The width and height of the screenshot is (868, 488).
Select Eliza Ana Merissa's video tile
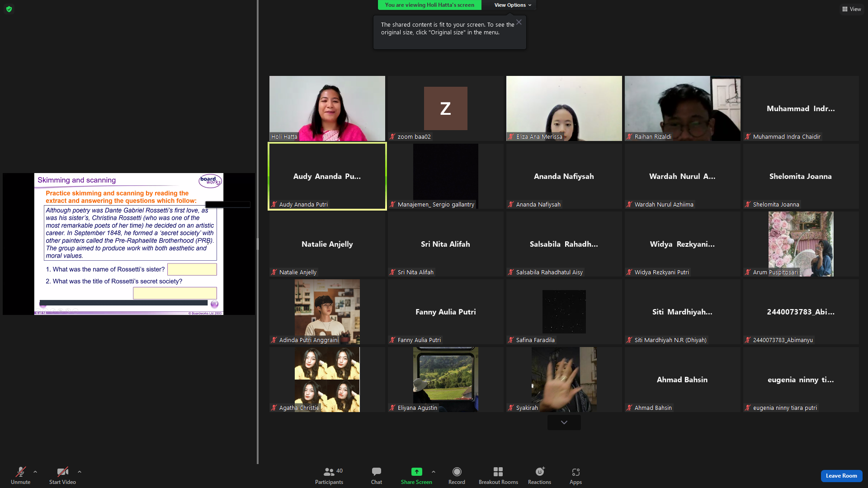[x=564, y=108]
